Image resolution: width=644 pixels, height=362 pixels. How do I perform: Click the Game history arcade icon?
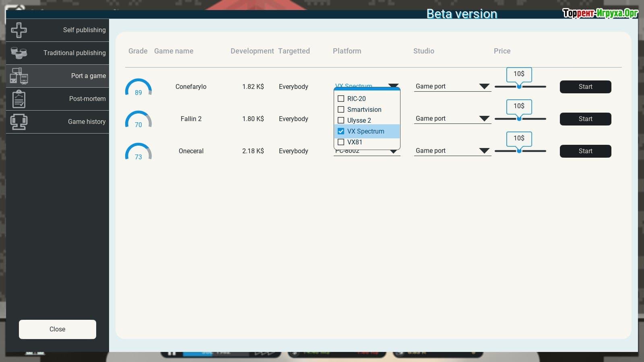tap(19, 122)
